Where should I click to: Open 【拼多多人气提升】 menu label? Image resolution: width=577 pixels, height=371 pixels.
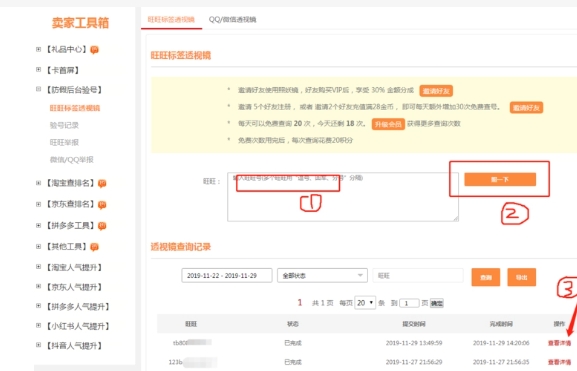coord(78,306)
